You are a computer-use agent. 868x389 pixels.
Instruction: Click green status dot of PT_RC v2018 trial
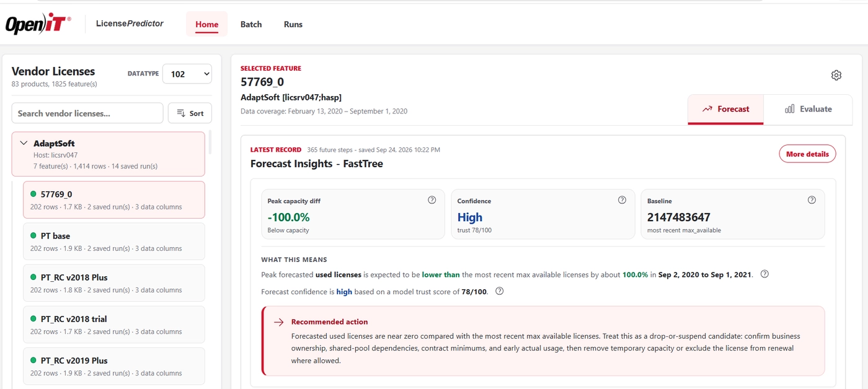33,319
